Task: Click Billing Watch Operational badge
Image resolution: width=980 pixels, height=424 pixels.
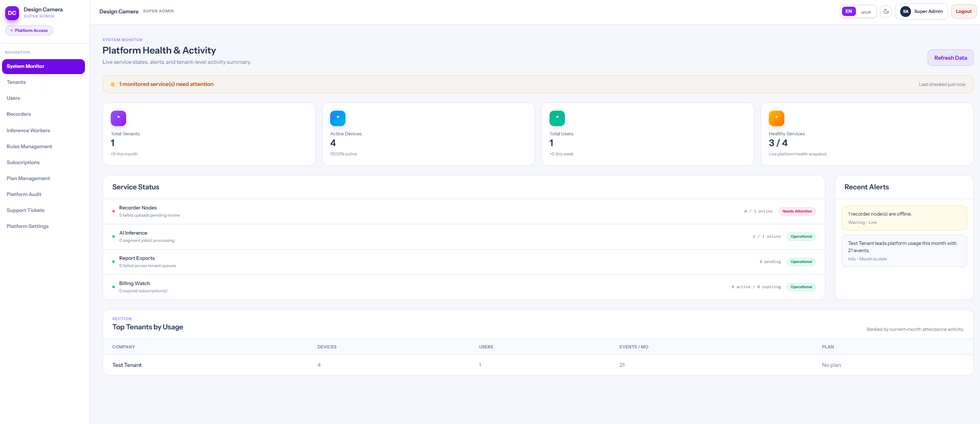Action: point(801,287)
